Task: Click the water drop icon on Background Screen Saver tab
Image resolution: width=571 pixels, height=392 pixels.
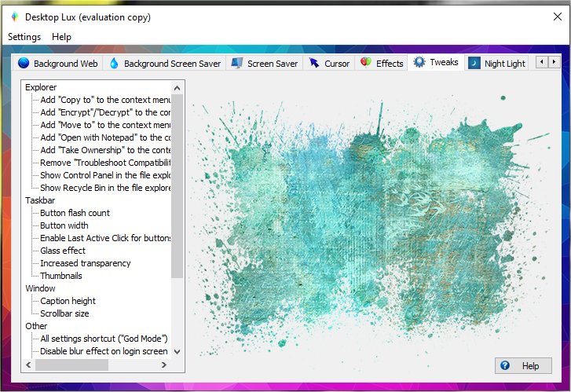Action: tap(114, 63)
